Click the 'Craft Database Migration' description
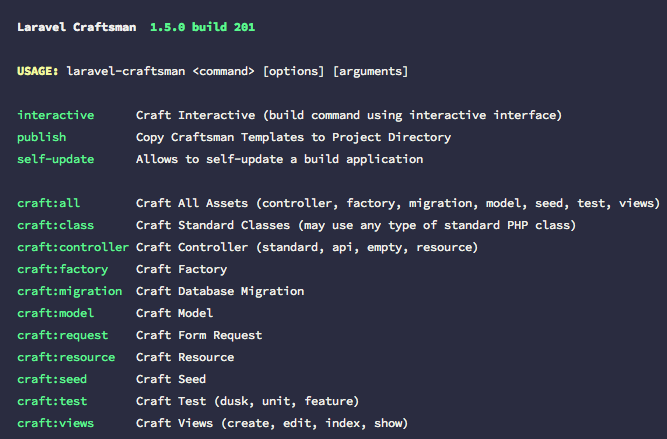 coord(220,291)
